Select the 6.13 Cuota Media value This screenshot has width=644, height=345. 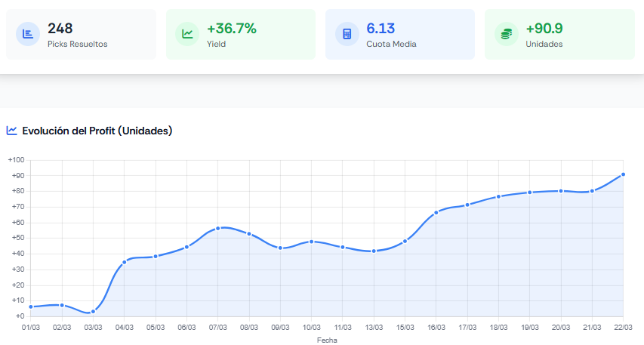click(381, 29)
